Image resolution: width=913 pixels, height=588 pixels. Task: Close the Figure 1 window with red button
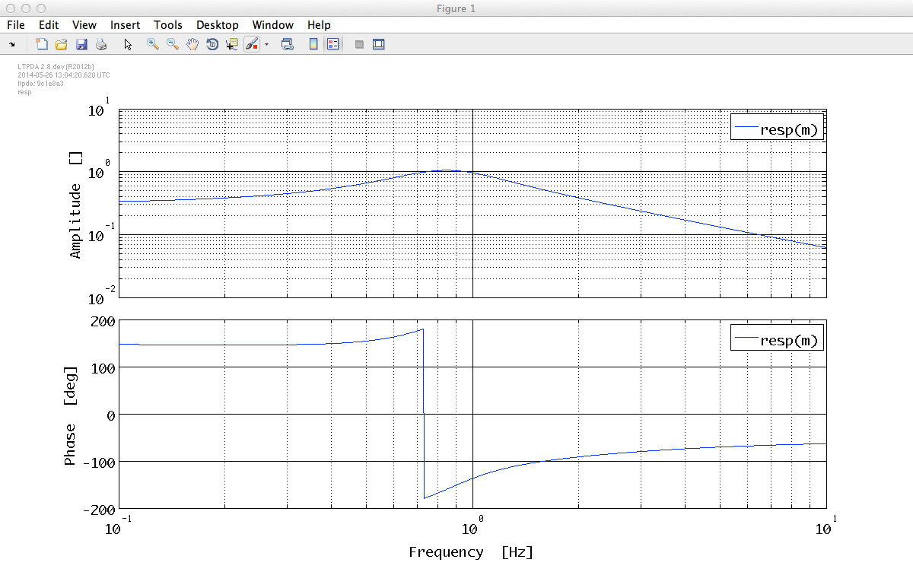click(x=11, y=8)
